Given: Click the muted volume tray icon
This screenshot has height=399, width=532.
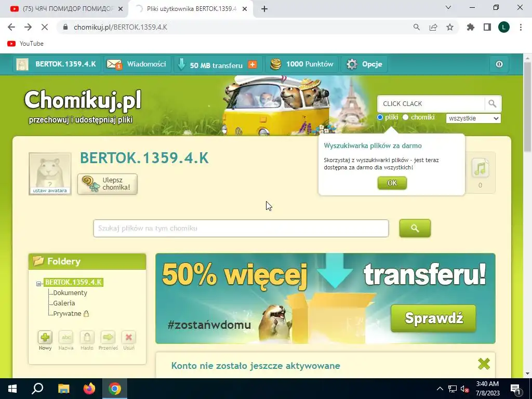Looking at the screenshot, I should coord(464,389).
